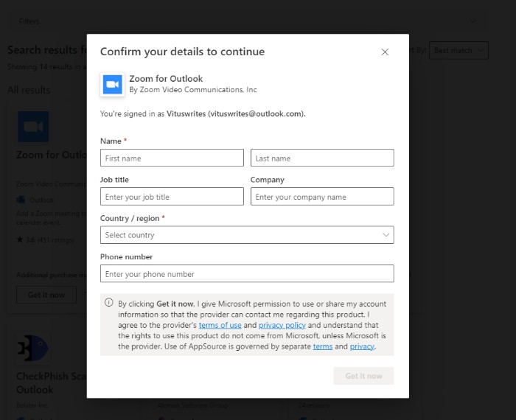This screenshot has height=420, width=516.
Task: Click the 'By Zoom Video Communications, Inc' text
Action: 193,90
